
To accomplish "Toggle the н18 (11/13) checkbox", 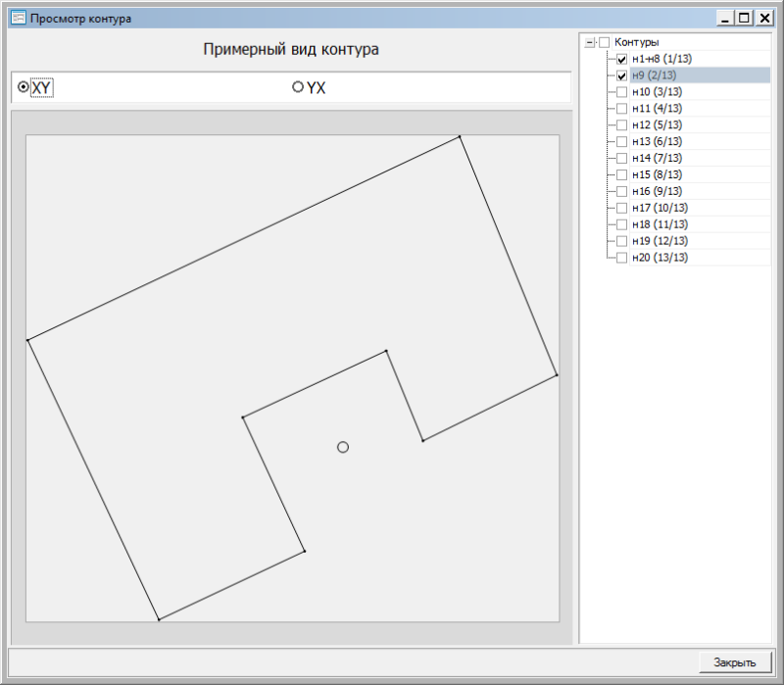I will (x=621, y=224).
